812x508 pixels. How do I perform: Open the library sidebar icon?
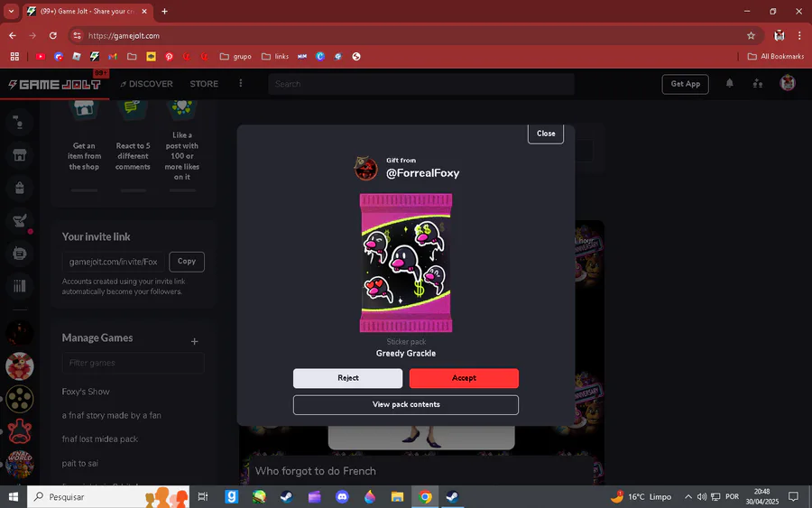[20, 286]
